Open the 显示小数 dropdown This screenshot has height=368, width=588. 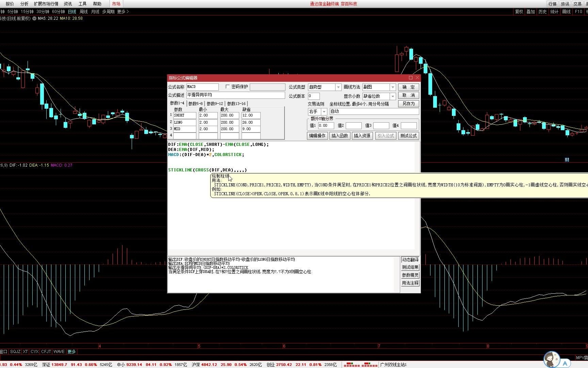point(393,96)
